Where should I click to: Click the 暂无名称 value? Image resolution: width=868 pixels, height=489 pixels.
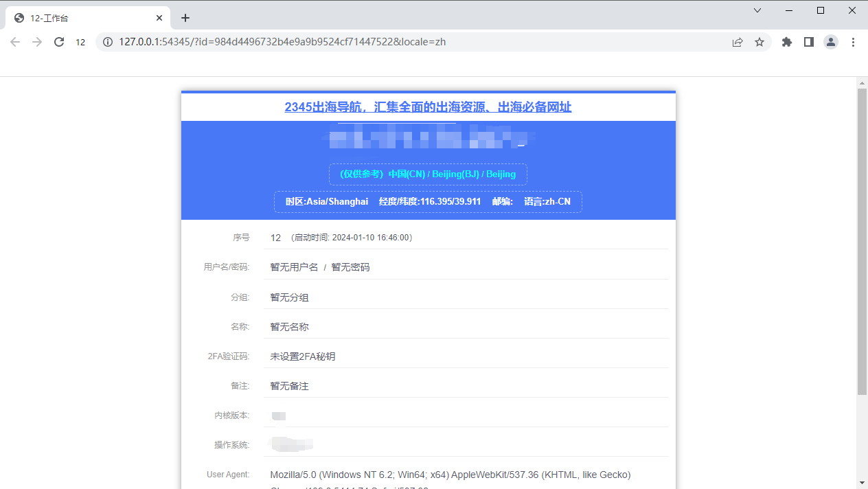click(x=289, y=327)
